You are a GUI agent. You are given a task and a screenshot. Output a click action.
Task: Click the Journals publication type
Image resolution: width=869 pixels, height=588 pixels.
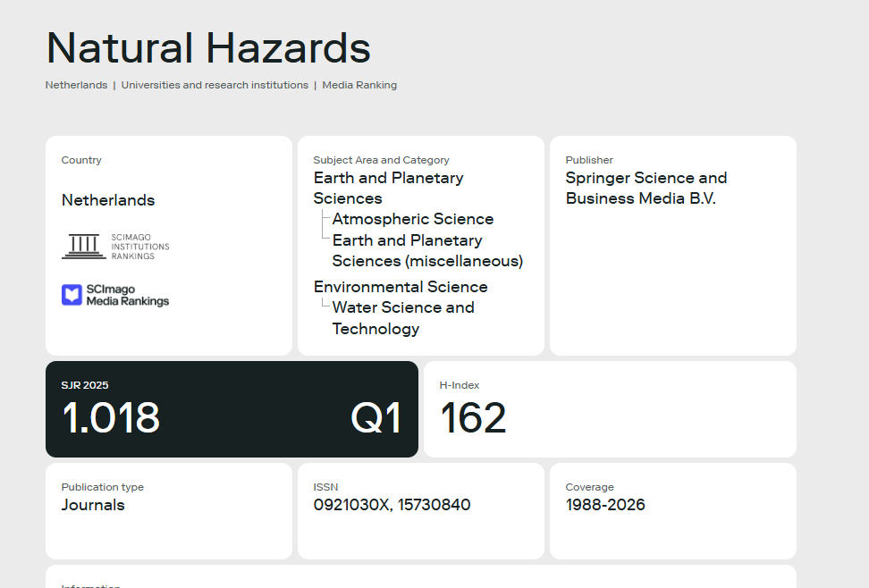pyautogui.click(x=93, y=505)
